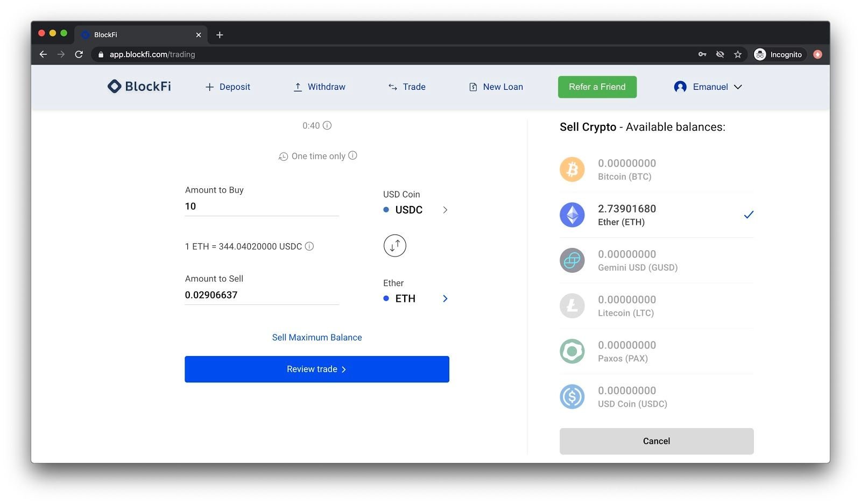Select the checked Ether (ETH) balance checkmark
The height and width of the screenshot is (504, 861).
749,215
